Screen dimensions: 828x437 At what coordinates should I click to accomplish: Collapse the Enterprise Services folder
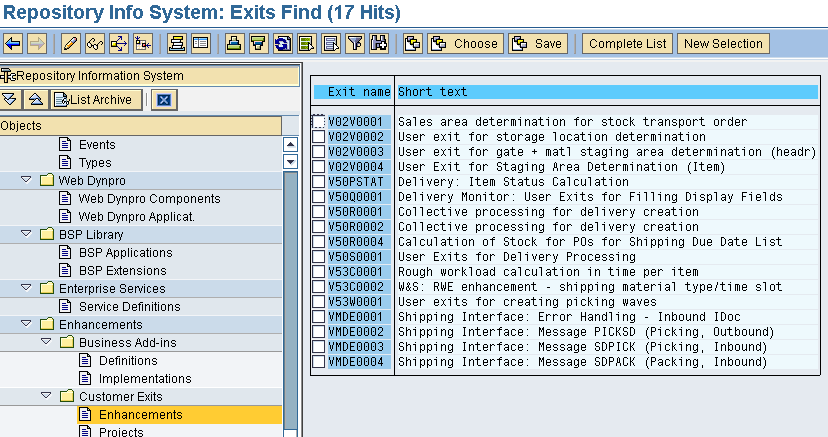[x=26, y=288]
